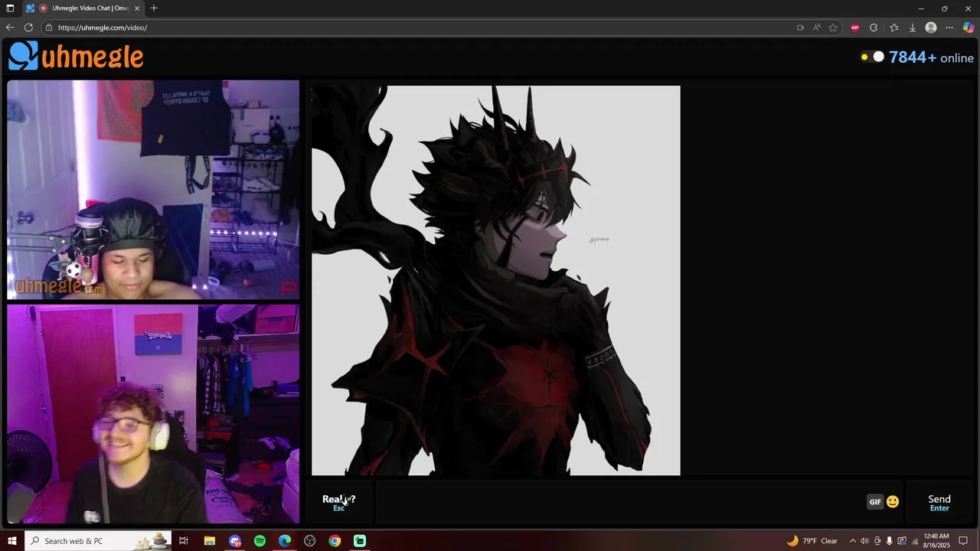Click the stranger's webcam video
This screenshot has width=980, height=551.
point(153,190)
